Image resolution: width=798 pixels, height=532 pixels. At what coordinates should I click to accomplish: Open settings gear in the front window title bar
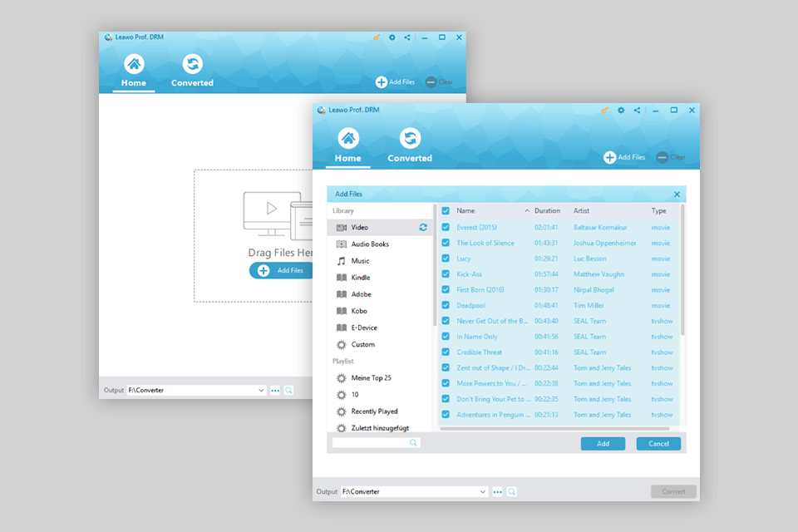[621, 110]
